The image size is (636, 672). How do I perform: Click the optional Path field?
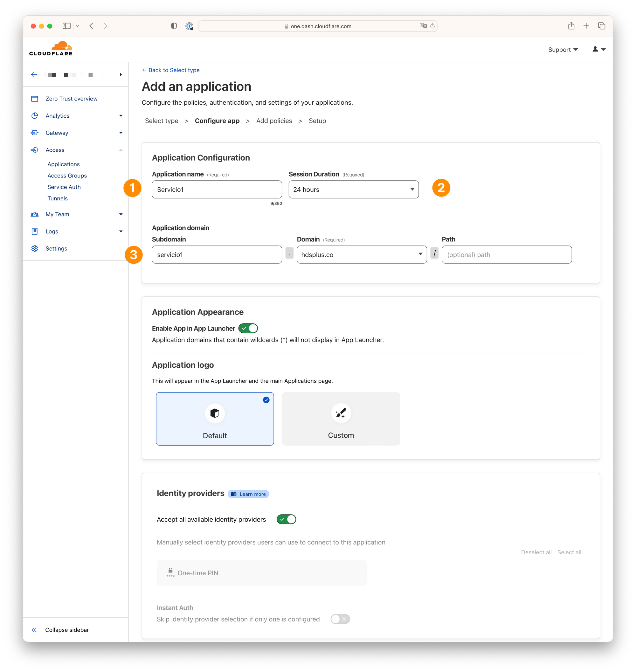(x=507, y=255)
